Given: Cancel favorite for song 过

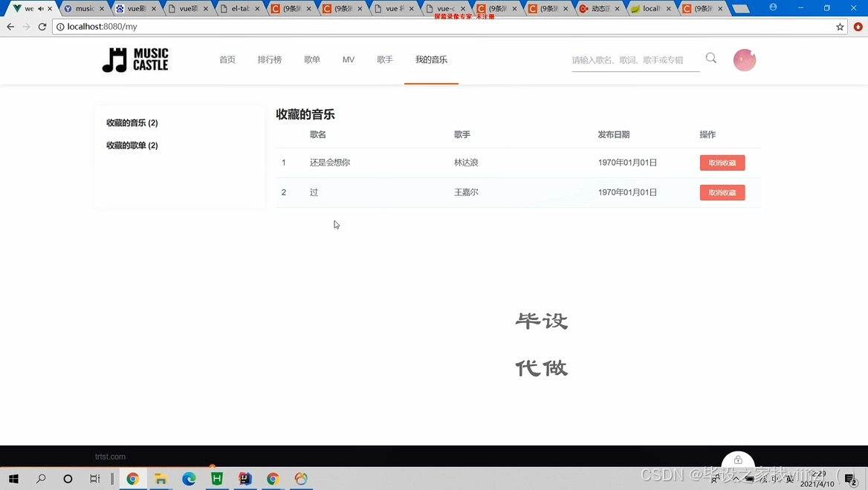Looking at the screenshot, I should pos(722,192).
